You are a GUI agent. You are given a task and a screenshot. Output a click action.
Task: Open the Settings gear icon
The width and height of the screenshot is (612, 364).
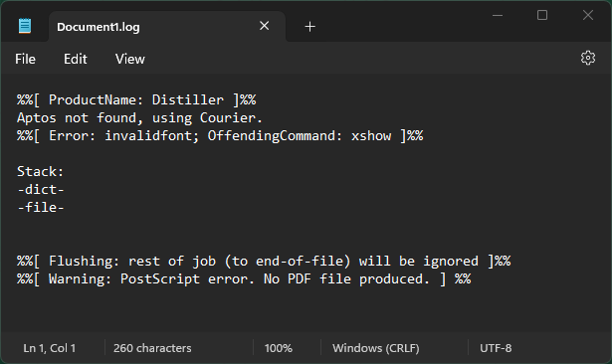point(588,58)
